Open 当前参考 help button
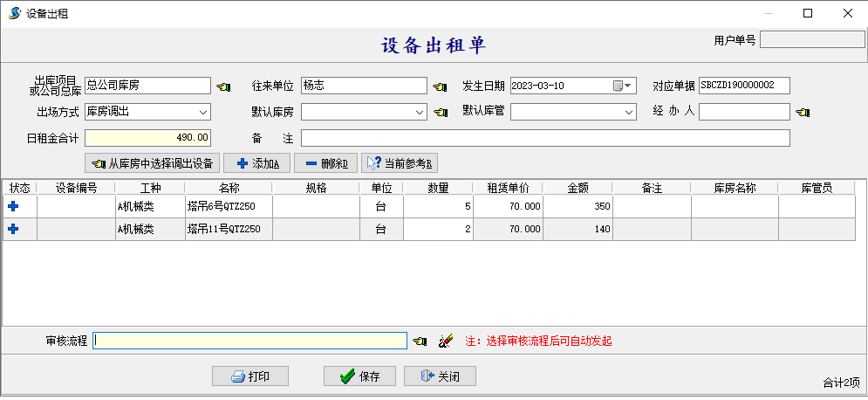Viewport: 868px width, 400px height. pos(400,163)
